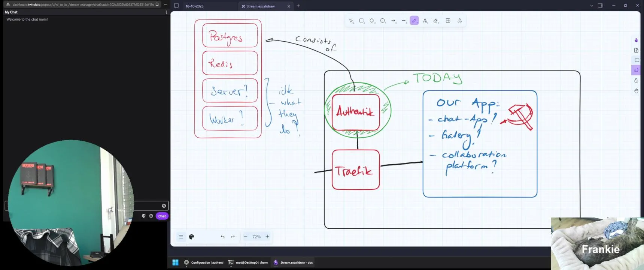This screenshot has width=644, height=270.
Task: Open the library book icon
Action: tap(637, 60)
